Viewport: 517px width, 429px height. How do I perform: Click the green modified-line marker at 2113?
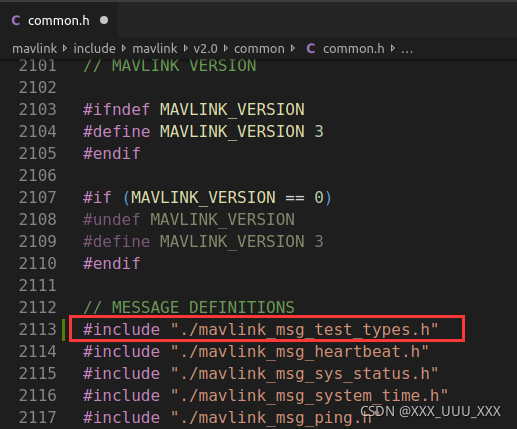pyautogui.click(x=63, y=330)
